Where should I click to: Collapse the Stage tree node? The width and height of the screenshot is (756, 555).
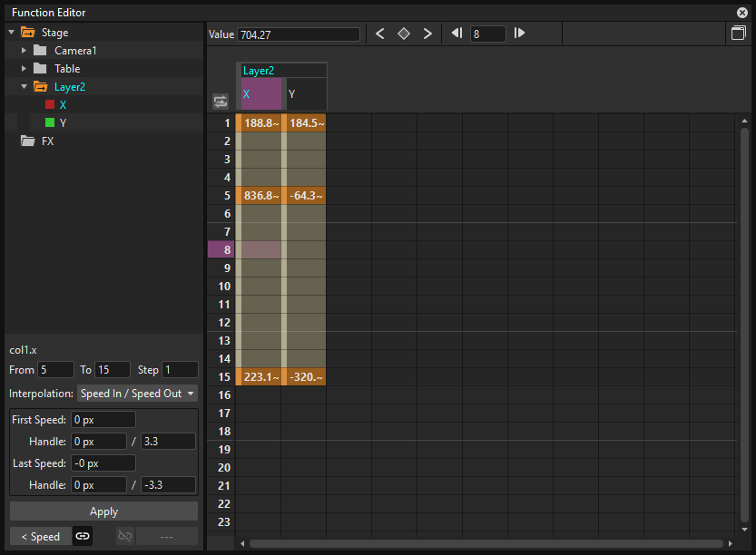[12, 33]
